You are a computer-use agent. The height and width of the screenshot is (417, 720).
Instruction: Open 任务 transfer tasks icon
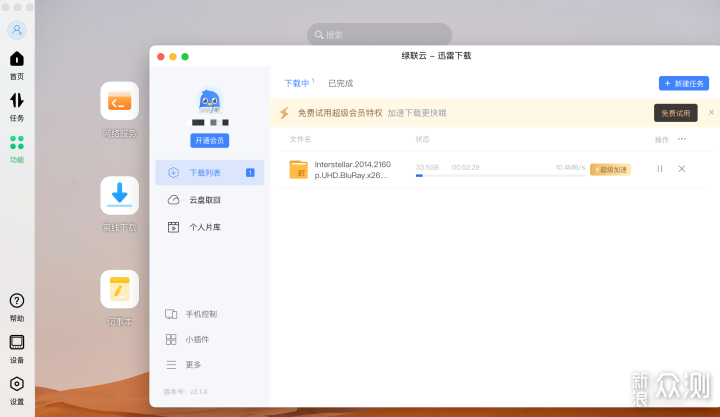(17, 100)
